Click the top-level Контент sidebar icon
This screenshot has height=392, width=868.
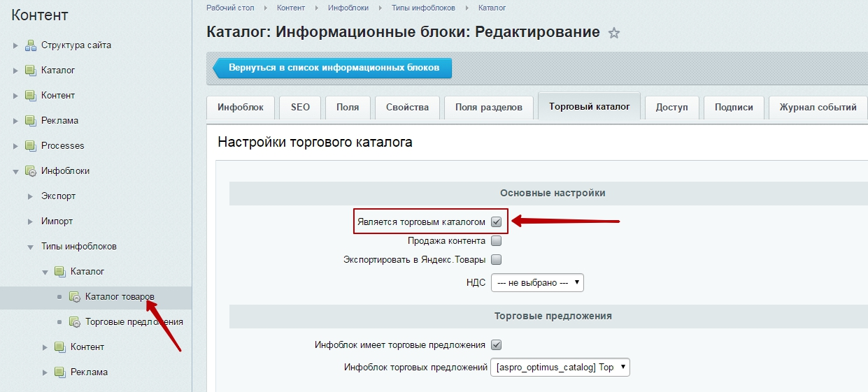tap(30, 96)
